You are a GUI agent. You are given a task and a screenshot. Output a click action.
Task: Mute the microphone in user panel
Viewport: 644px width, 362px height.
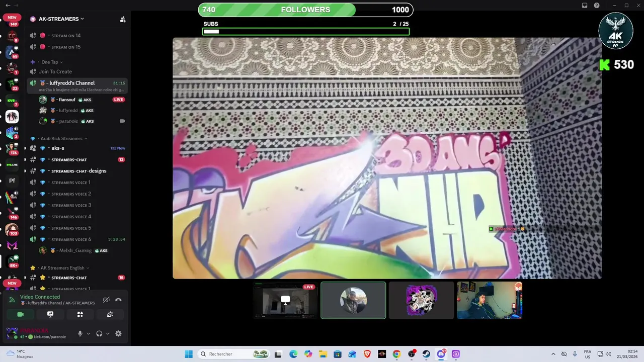[79, 333]
